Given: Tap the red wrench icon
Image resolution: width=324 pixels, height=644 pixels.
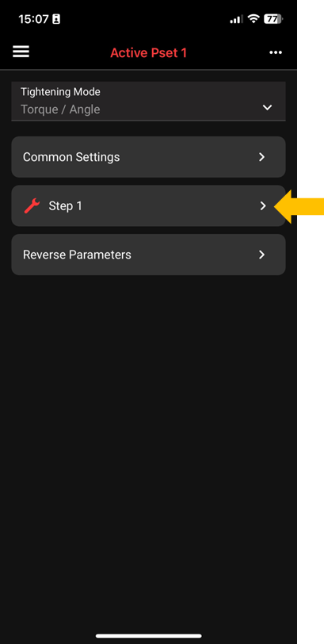Looking at the screenshot, I should [32, 205].
